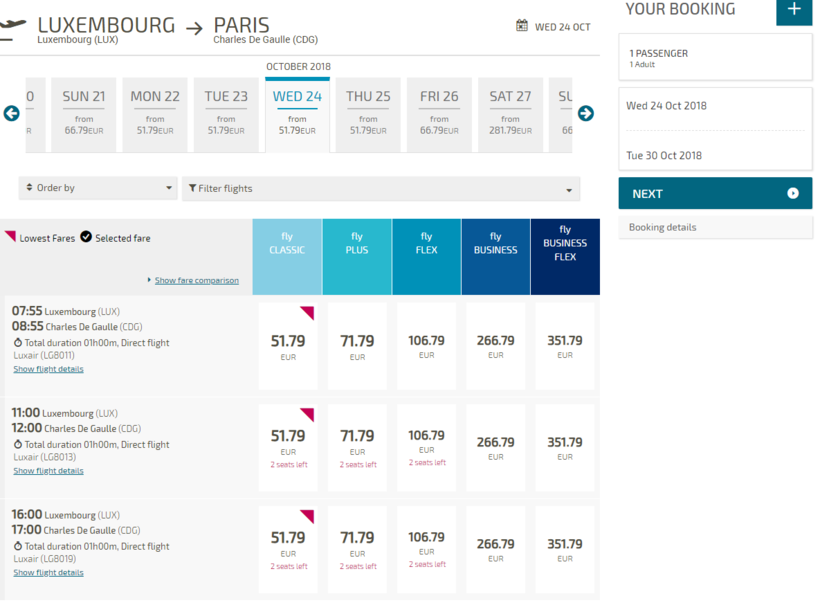Open the Order by dropdown
The height and width of the screenshot is (614, 820).
pos(98,188)
